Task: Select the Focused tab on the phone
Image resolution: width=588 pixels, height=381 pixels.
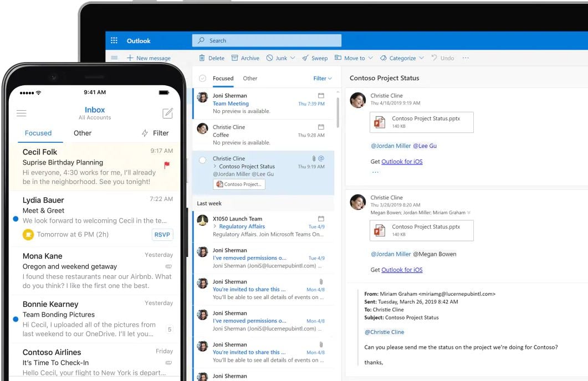Action: [x=38, y=133]
